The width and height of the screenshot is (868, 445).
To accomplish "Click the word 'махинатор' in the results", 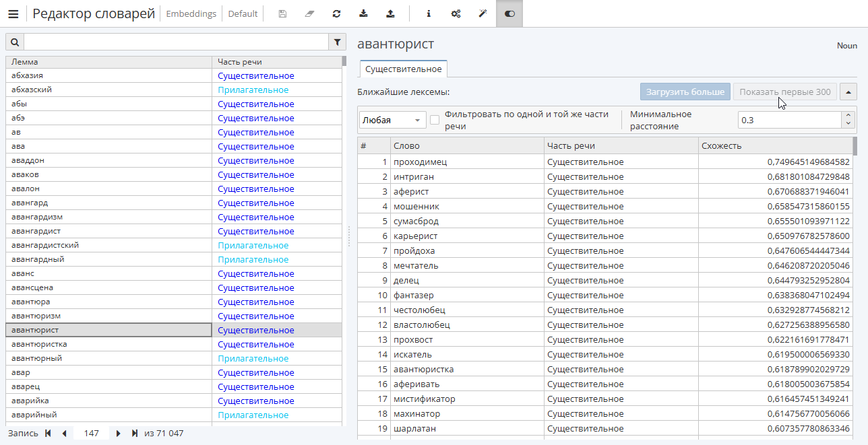I will (417, 413).
